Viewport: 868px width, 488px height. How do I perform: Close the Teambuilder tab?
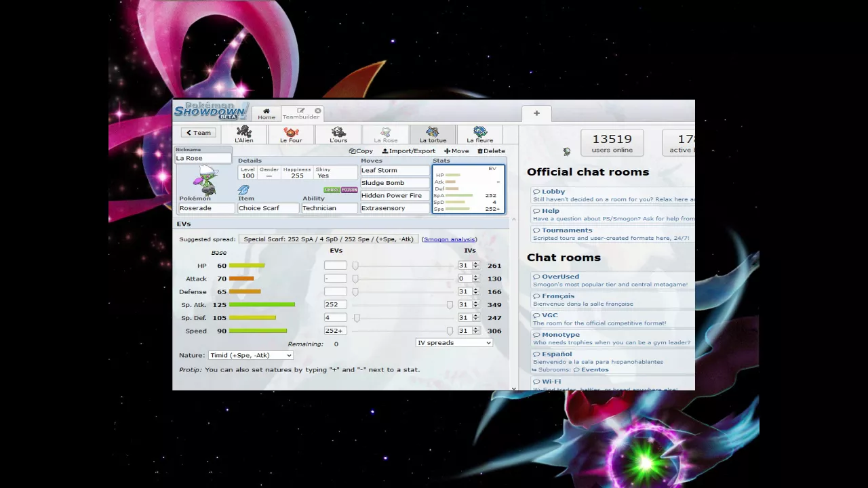click(x=317, y=110)
